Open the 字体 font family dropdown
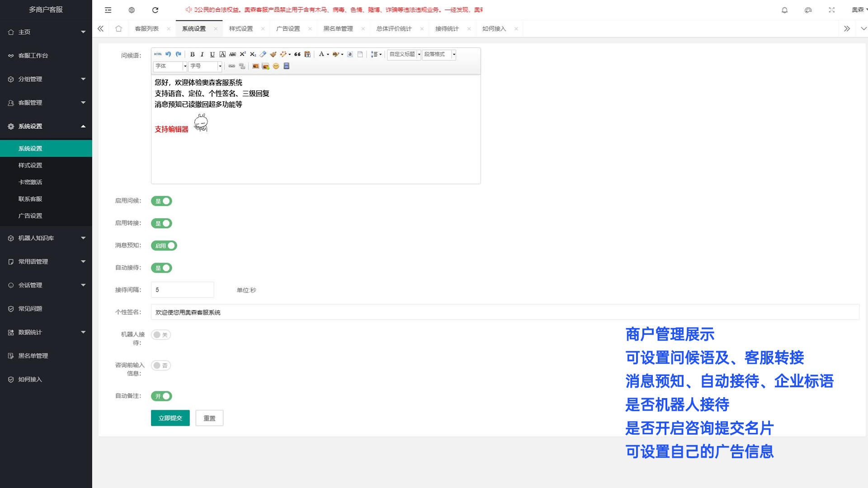The image size is (868, 488). tap(185, 66)
